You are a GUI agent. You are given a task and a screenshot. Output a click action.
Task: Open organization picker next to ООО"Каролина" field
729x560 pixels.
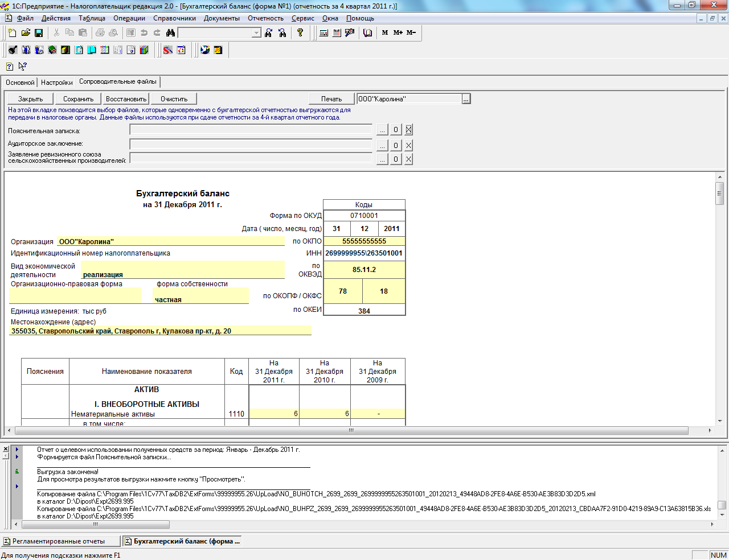coord(466,99)
